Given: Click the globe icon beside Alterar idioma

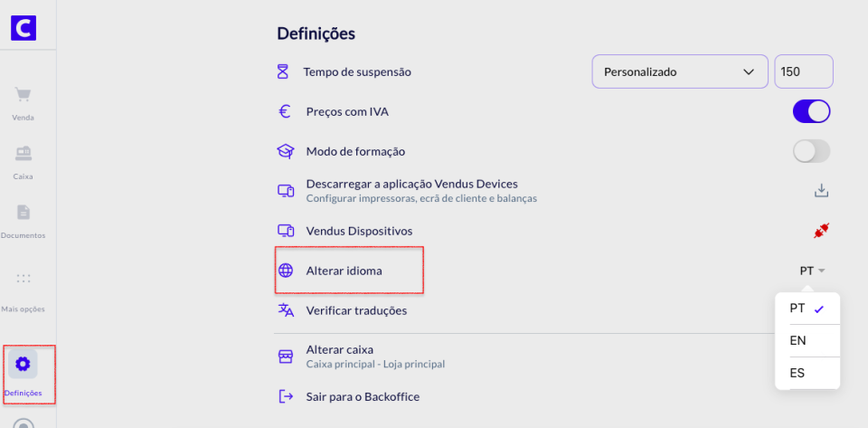Looking at the screenshot, I should 286,271.
